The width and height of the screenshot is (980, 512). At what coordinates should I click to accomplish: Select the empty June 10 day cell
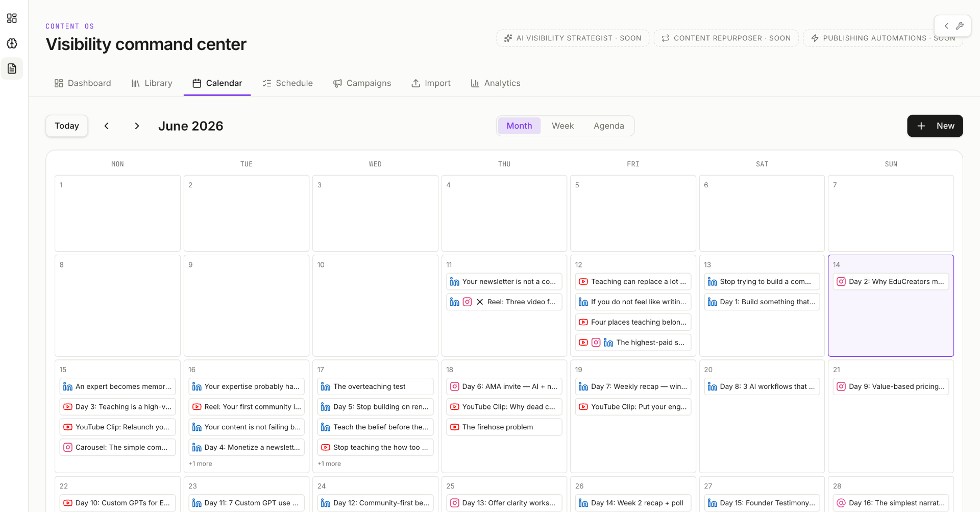pos(375,306)
